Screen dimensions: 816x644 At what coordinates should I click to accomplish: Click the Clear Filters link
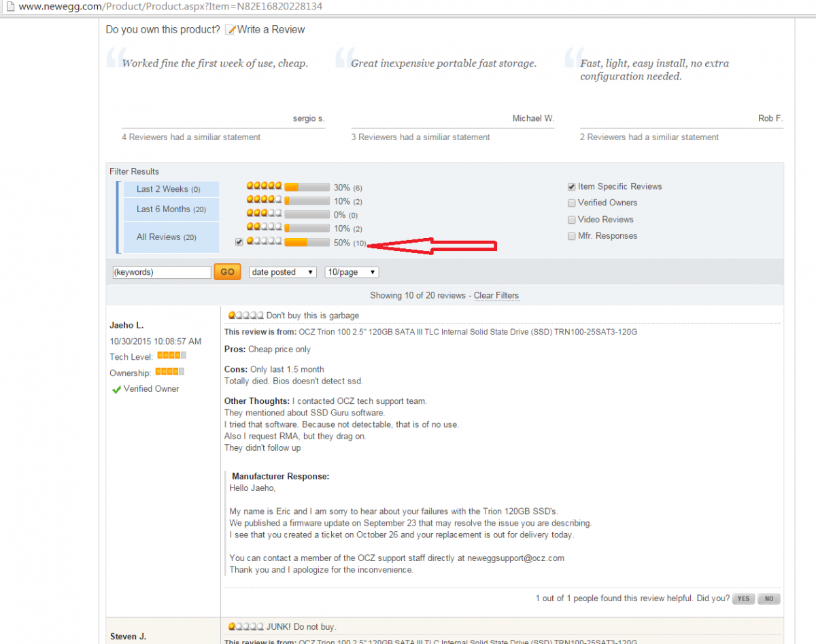(496, 296)
